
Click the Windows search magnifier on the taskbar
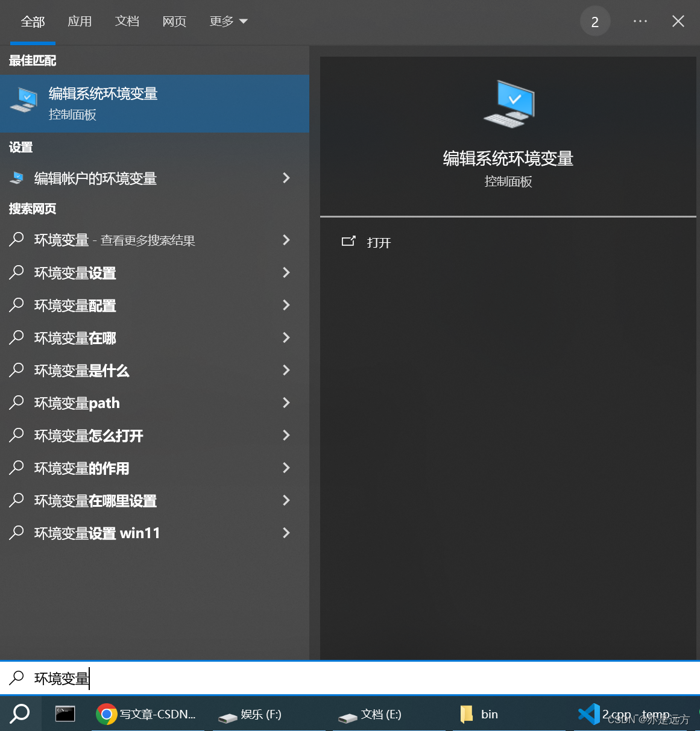tap(20, 714)
